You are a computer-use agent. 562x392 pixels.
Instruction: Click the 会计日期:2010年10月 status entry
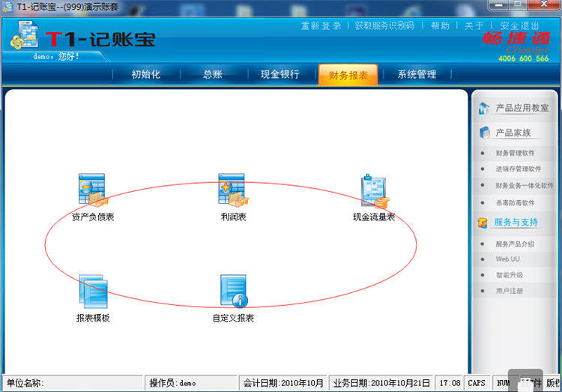click(283, 383)
